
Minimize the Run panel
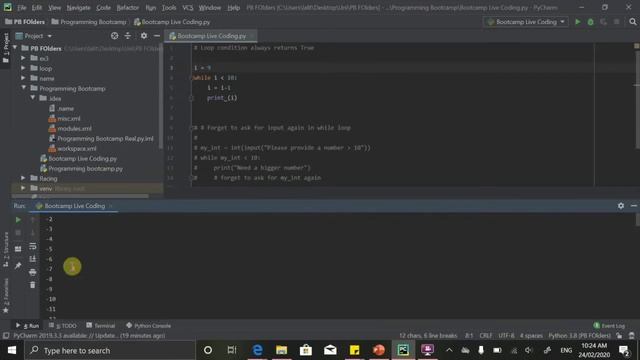tap(633, 206)
